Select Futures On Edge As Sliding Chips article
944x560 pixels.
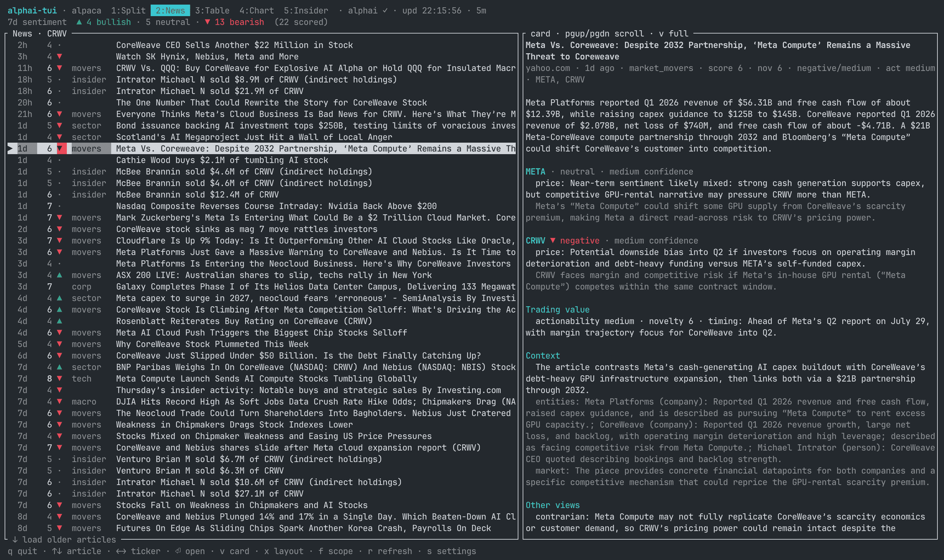tap(262, 529)
